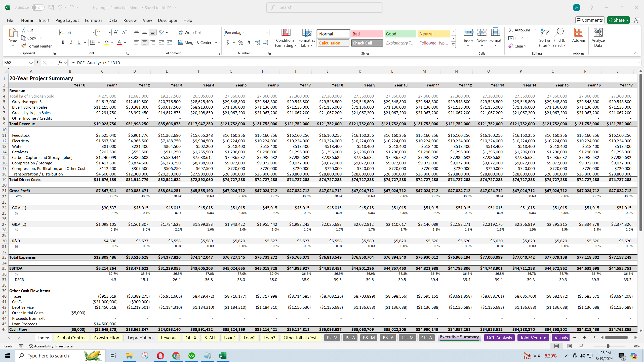This screenshot has width=644, height=362.
Task: Decrease font size with small A icon
Action: tap(124, 32)
